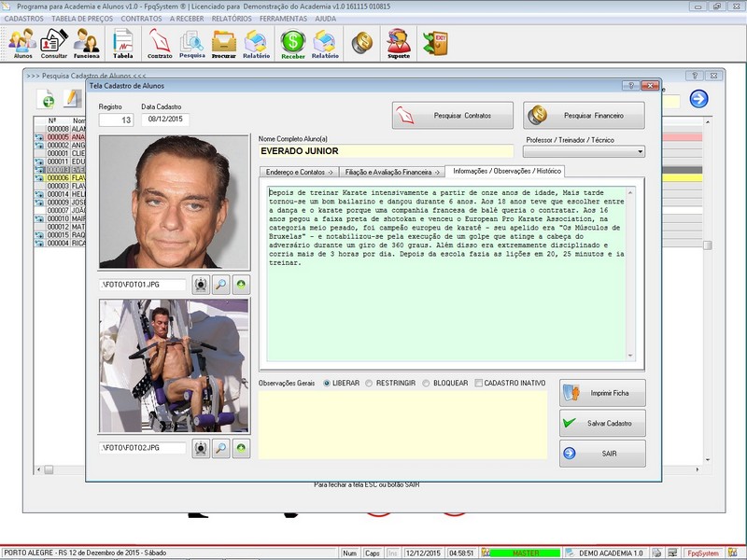The height and width of the screenshot is (560, 747).
Task: Switch to Filiação e Avaliação Financeira tab
Action: [x=392, y=172]
